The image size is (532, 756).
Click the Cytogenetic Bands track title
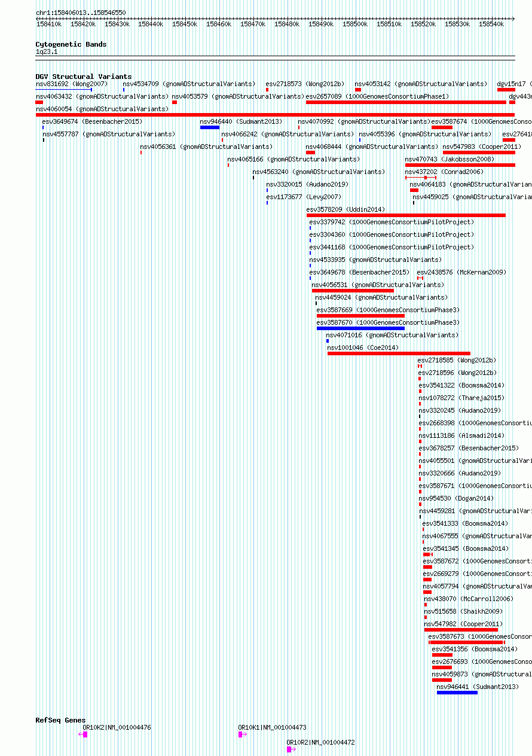(71, 44)
